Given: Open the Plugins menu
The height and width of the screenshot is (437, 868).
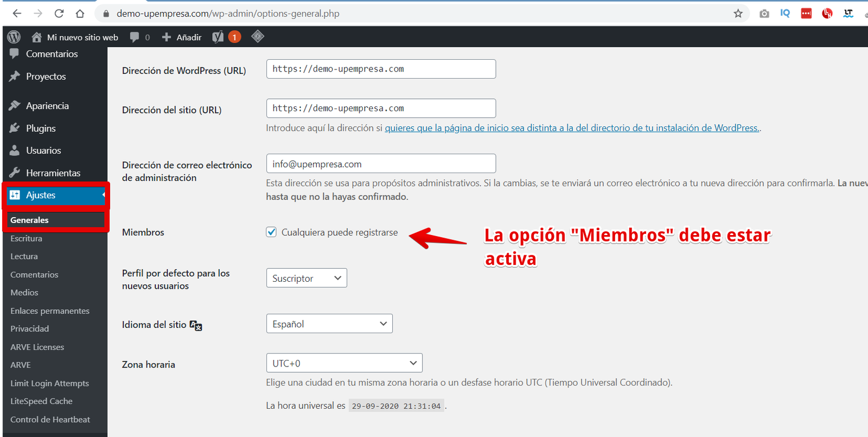Looking at the screenshot, I should click(41, 128).
